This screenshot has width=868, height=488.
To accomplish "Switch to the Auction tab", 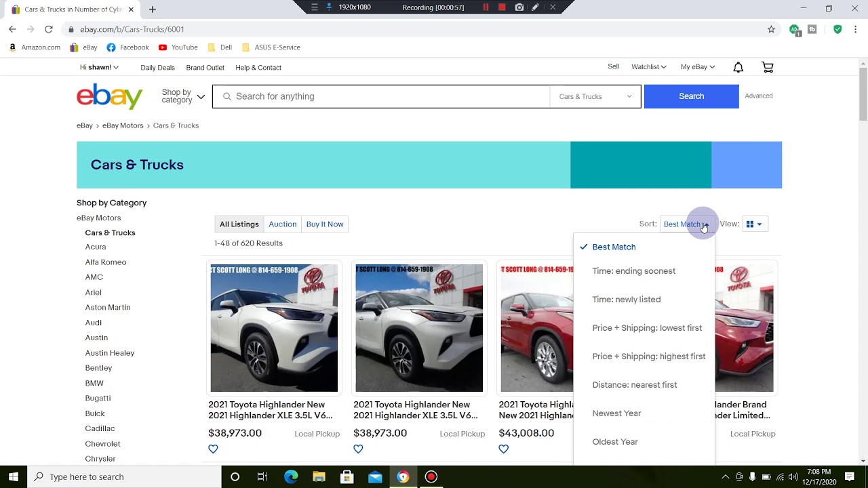I will pyautogui.click(x=282, y=224).
